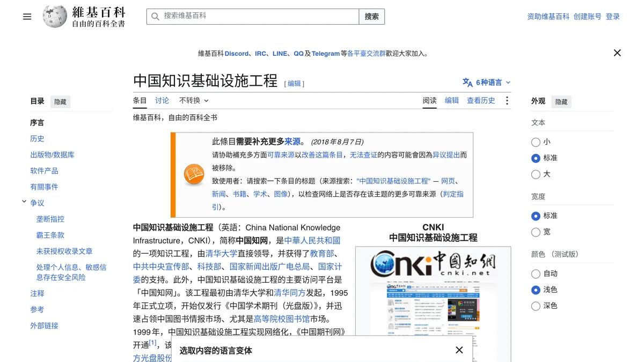Open the 教育部 article link
644x362 pixels.
click(322, 254)
